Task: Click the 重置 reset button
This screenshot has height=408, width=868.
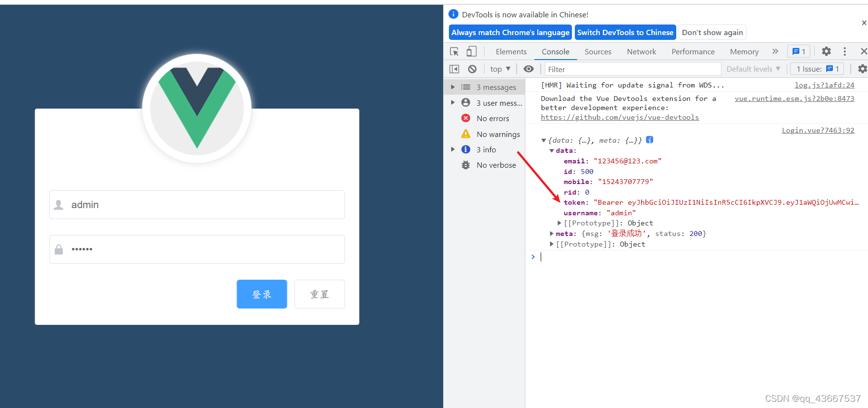Action: tap(320, 294)
